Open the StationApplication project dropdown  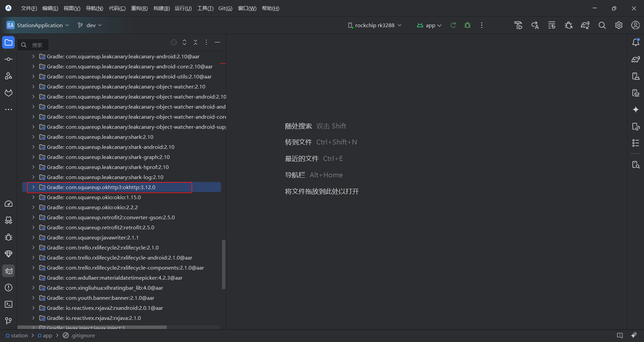point(38,25)
